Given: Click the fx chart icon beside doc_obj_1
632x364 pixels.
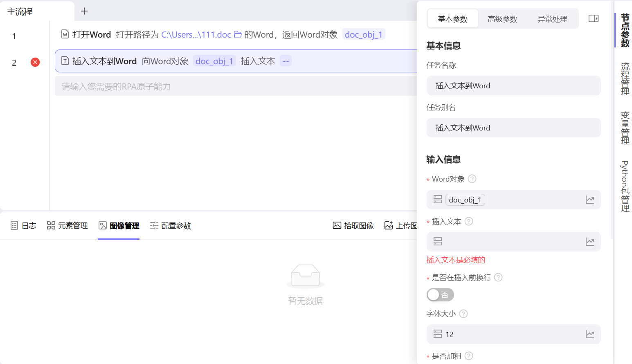Looking at the screenshot, I should coord(590,200).
